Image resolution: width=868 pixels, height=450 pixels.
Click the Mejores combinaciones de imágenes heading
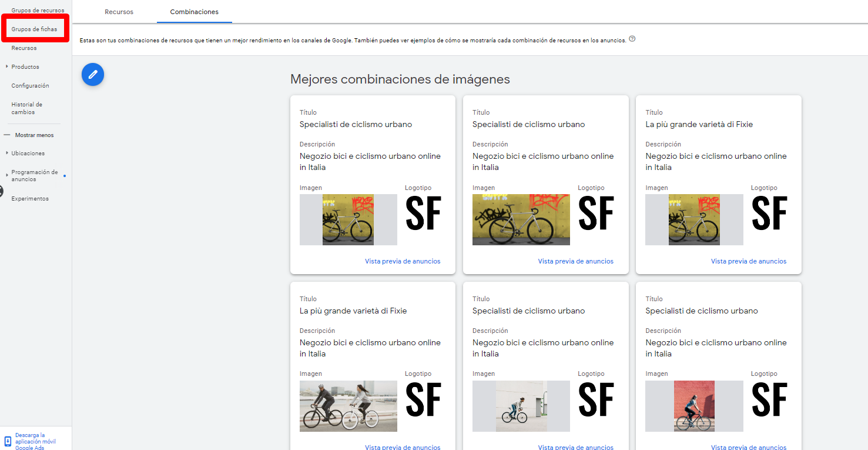pyautogui.click(x=400, y=79)
